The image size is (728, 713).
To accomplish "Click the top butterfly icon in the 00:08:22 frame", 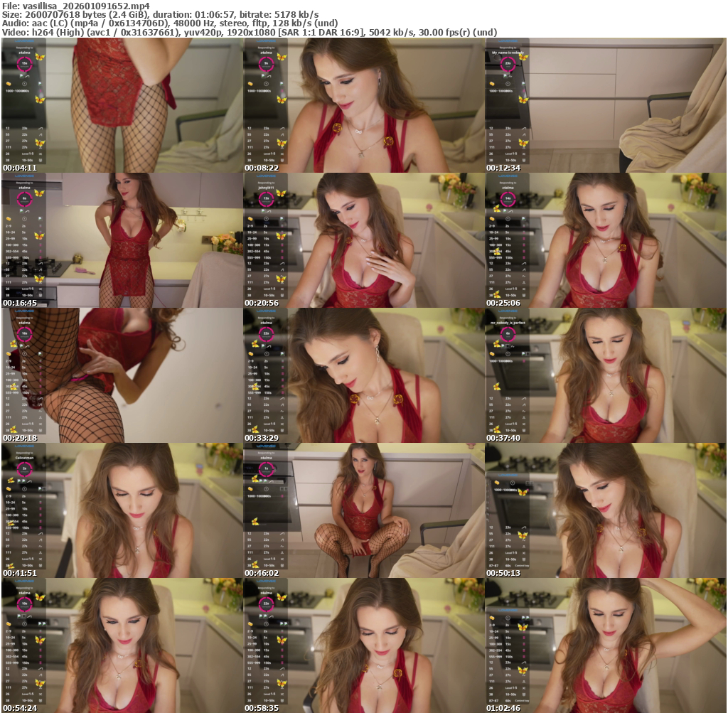I will pos(282,57).
